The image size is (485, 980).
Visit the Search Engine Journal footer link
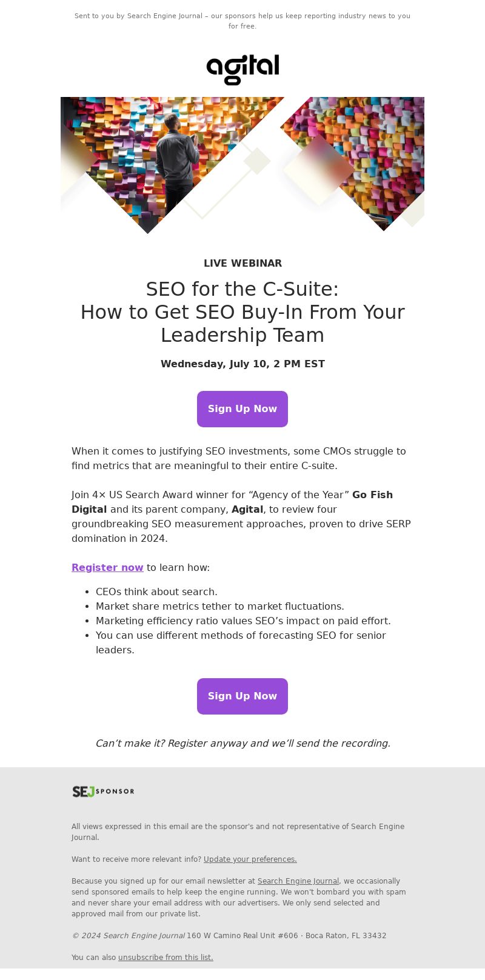(298, 881)
